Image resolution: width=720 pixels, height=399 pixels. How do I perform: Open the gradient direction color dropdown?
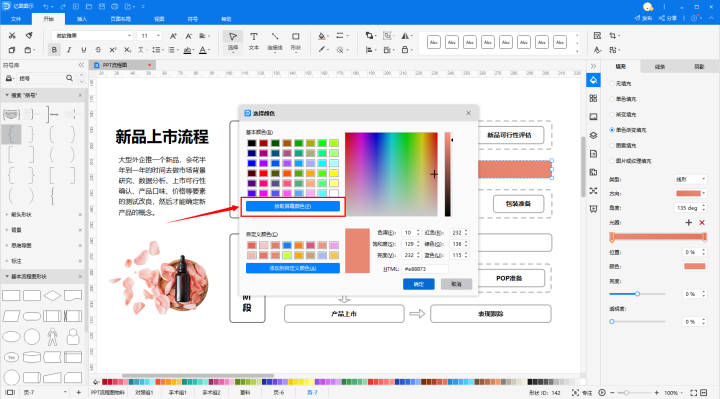click(x=690, y=193)
